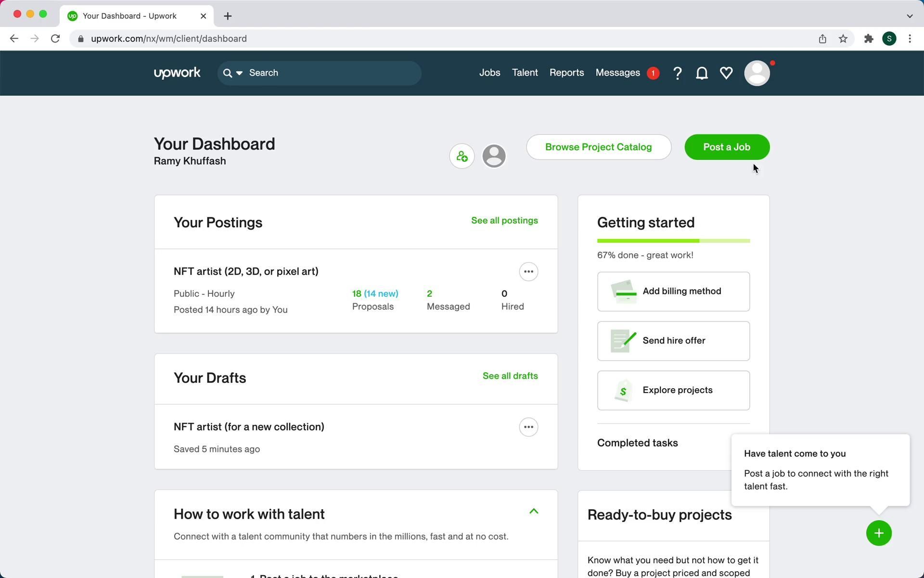Viewport: 924px width, 578px height.
Task: Bookmark this page with the star icon
Action: pyautogui.click(x=843, y=39)
